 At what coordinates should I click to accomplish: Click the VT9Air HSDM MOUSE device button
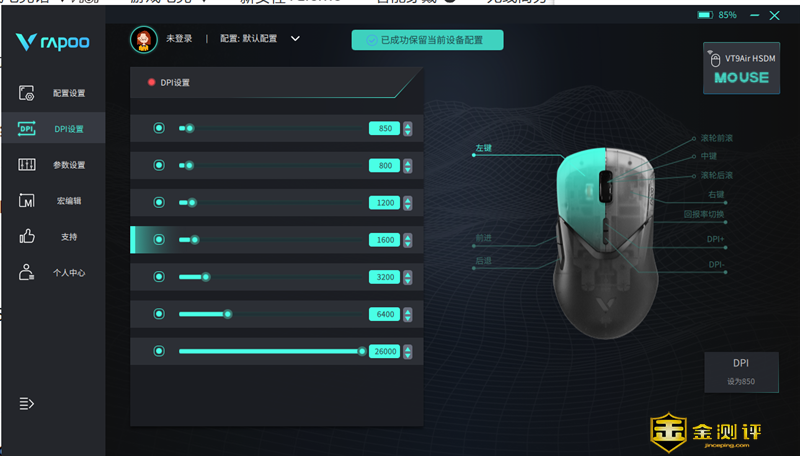point(741,68)
